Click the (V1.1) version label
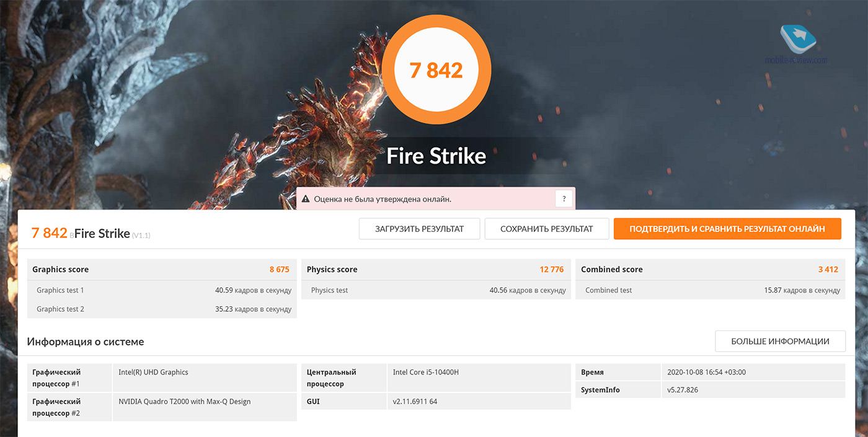The height and width of the screenshot is (437, 868). click(x=141, y=236)
